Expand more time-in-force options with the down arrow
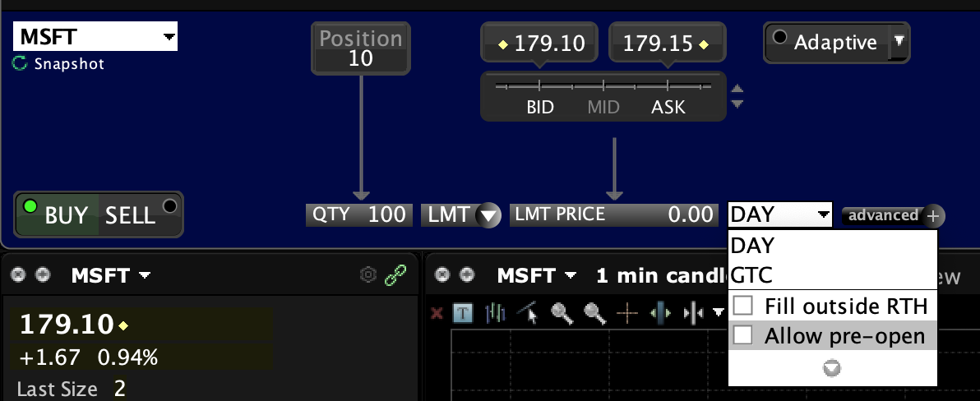The width and height of the screenshot is (980, 401). [x=832, y=368]
